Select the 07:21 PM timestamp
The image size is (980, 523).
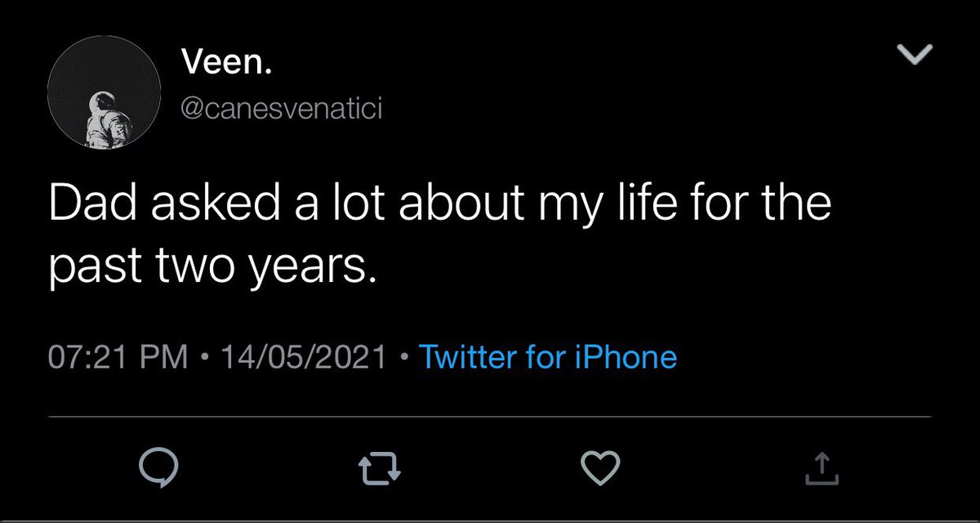point(119,357)
